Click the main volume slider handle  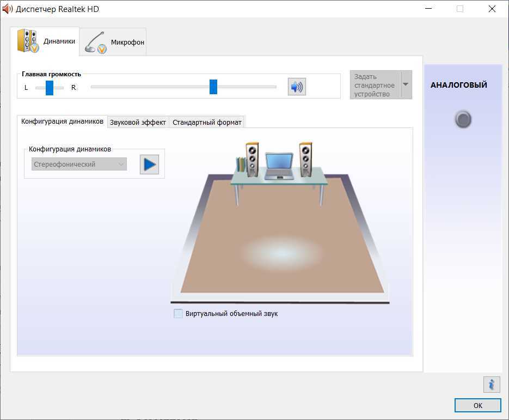click(213, 87)
